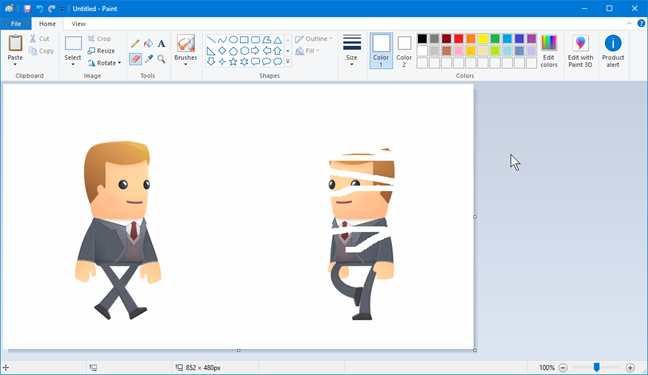
Task: Open the Brushes dropdown arrow
Action: [x=186, y=64]
